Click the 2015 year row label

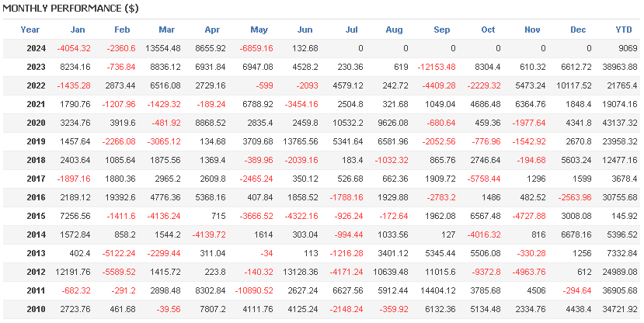tap(36, 214)
